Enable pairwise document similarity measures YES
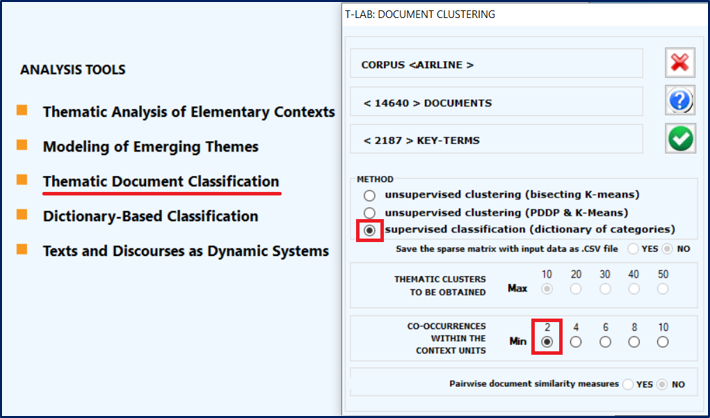 tap(628, 384)
